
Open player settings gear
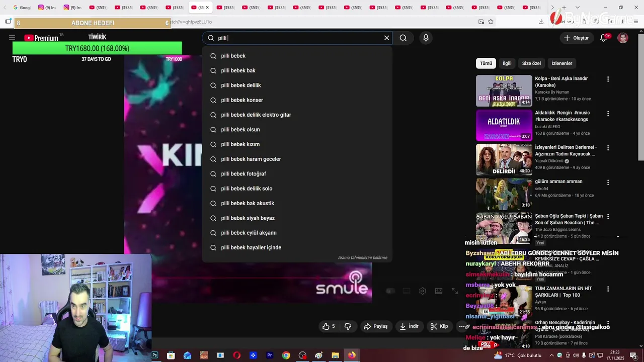pos(423,291)
